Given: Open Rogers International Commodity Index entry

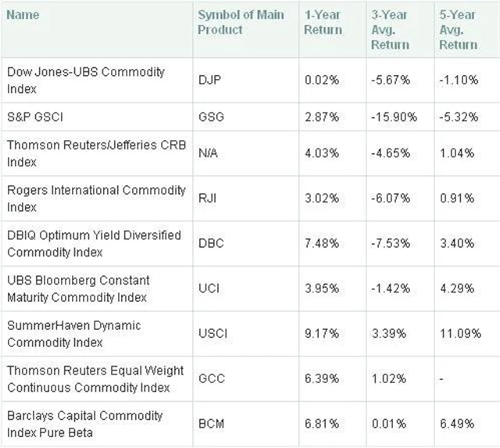Looking at the screenshot, I should (96, 198).
